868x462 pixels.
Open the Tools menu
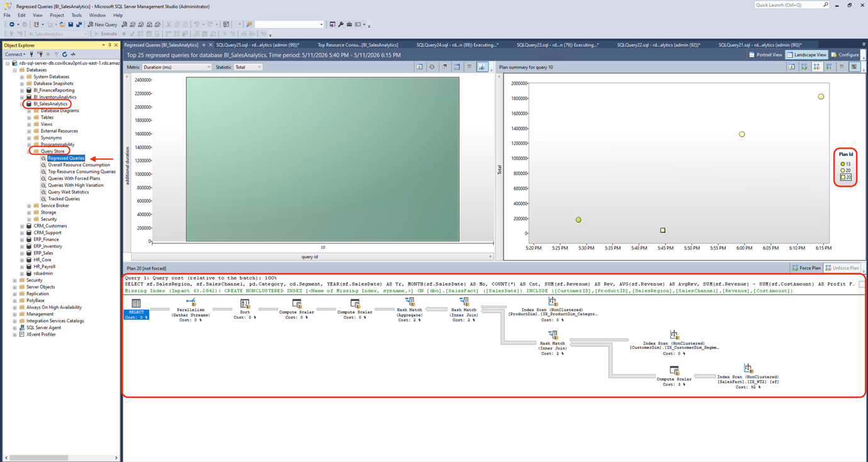click(76, 15)
